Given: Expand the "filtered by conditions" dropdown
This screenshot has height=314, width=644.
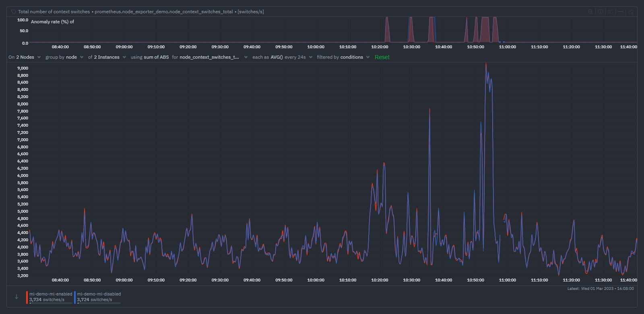Looking at the screenshot, I should point(343,57).
